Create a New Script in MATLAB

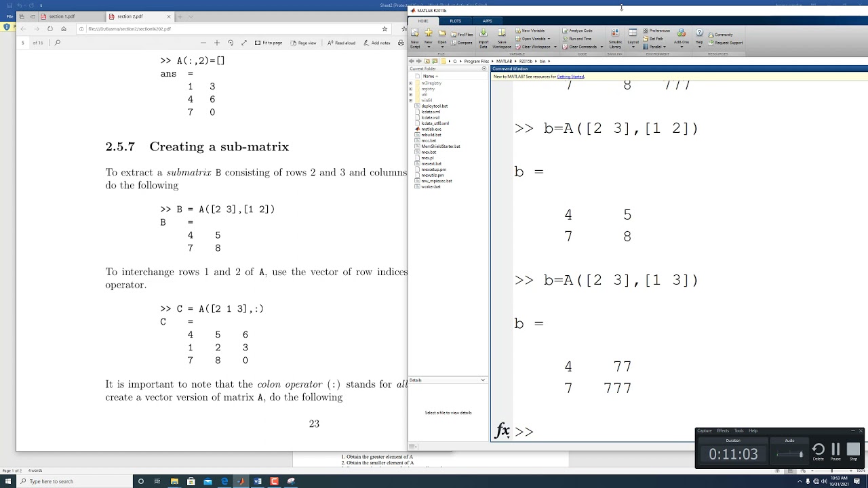click(x=414, y=37)
